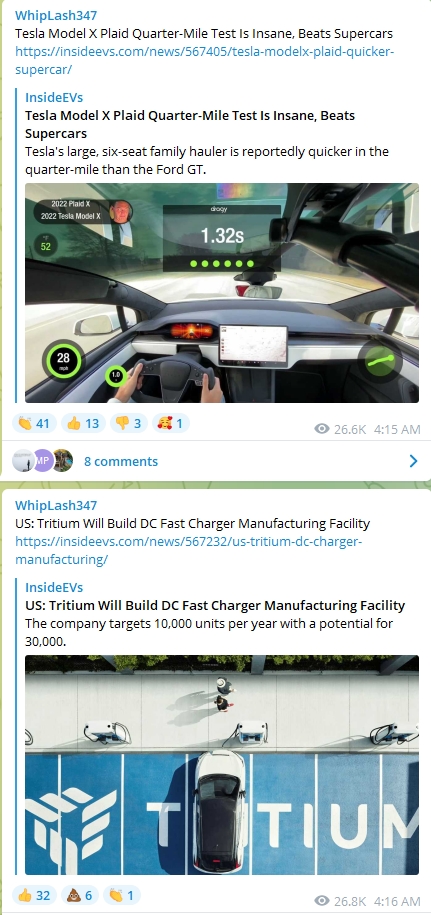Open the insideevs.com Tesla Model X Plaid link

tap(205, 61)
